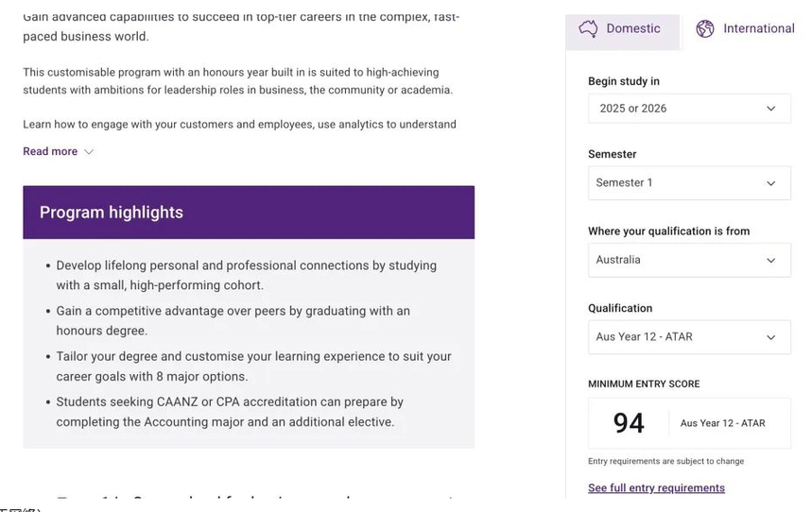Click the globe icon beside International
The width and height of the screenshot is (812, 512).
(705, 28)
